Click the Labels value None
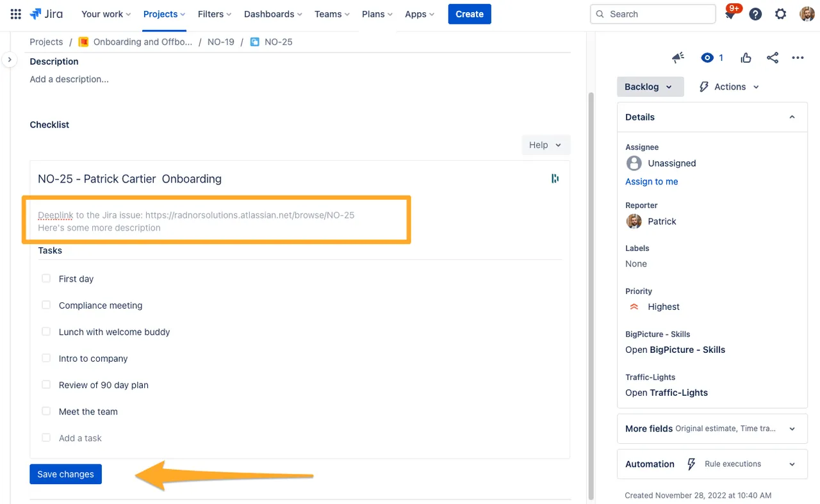The image size is (820, 504). coord(636,264)
